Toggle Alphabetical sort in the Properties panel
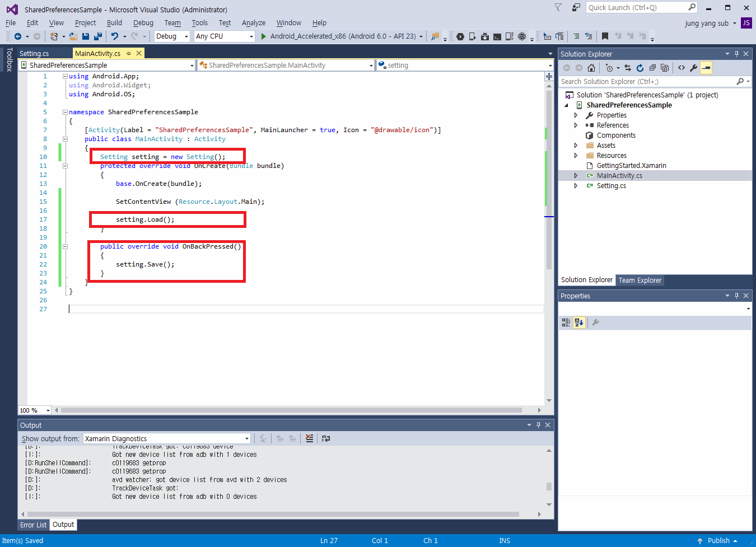 pyautogui.click(x=579, y=322)
